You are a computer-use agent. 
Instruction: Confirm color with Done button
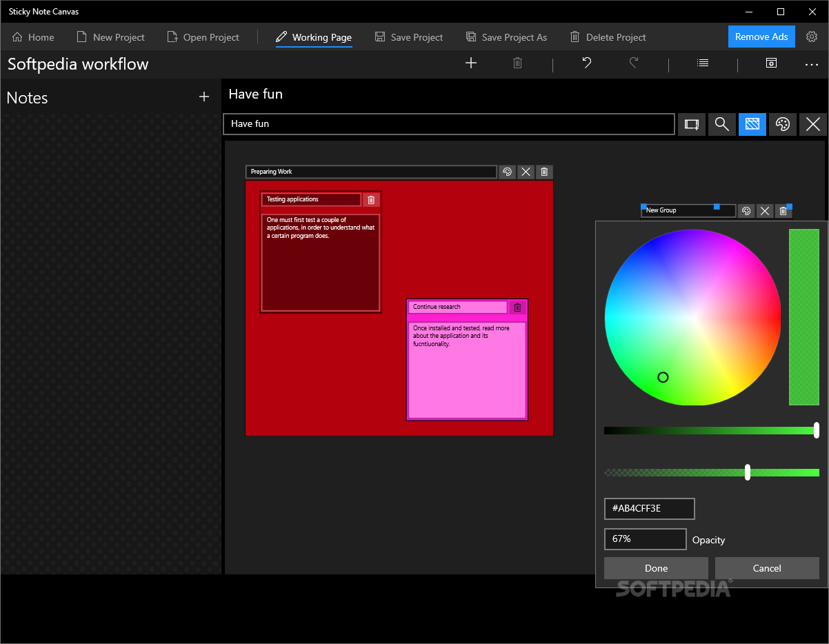tap(656, 568)
